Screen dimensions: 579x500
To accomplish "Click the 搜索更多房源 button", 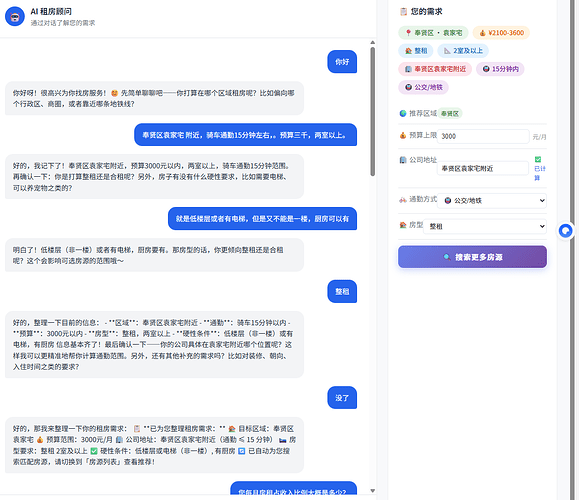I will pyautogui.click(x=472, y=257).
